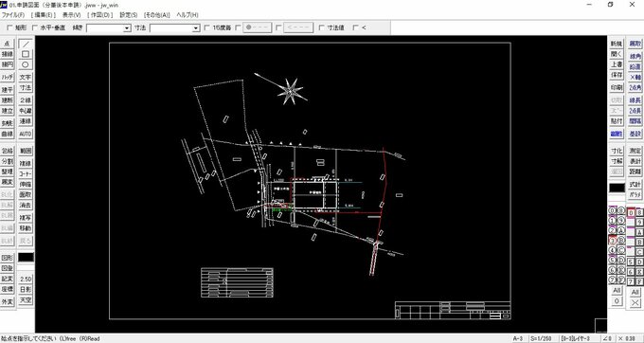Screen dimensions: 644x343
Task: Choose the 複写 copy tool
Action: [26, 218]
